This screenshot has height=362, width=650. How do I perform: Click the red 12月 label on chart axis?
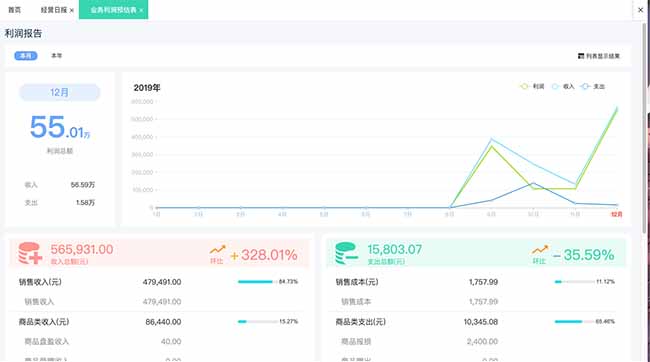[617, 214]
